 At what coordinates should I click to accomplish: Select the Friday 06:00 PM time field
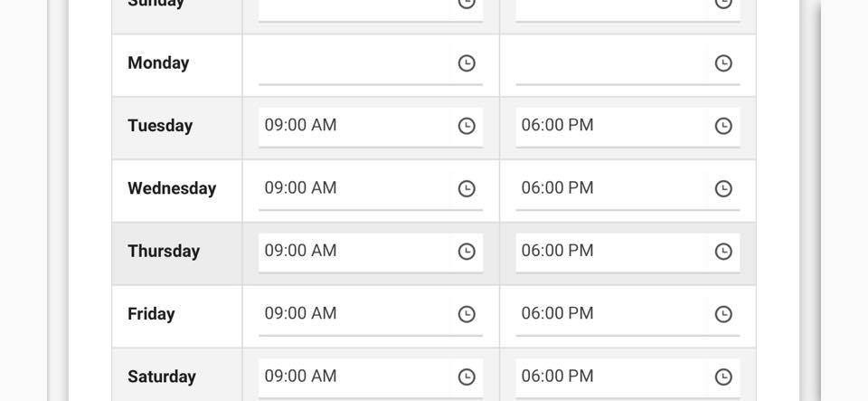click(610, 314)
